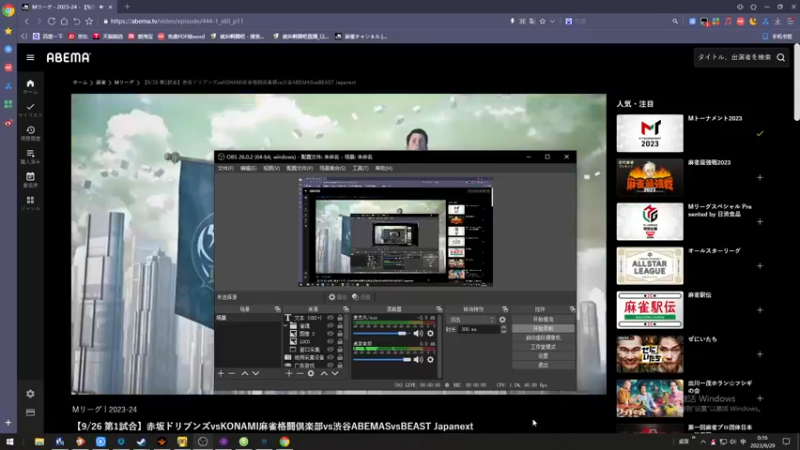800x450 pixels.
Task: Remove scene with OBS scenes minus button
Action: (232, 373)
